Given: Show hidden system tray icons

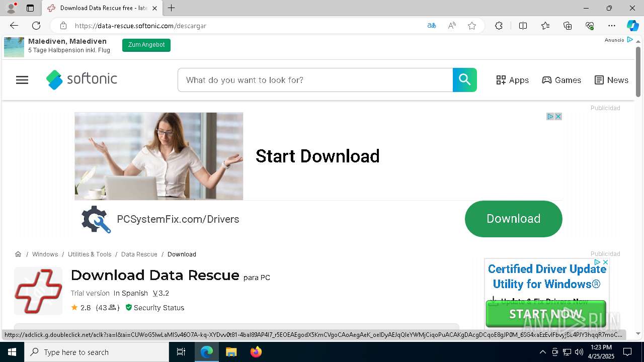Looking at the screenshot, I should (x=542, y=352).
